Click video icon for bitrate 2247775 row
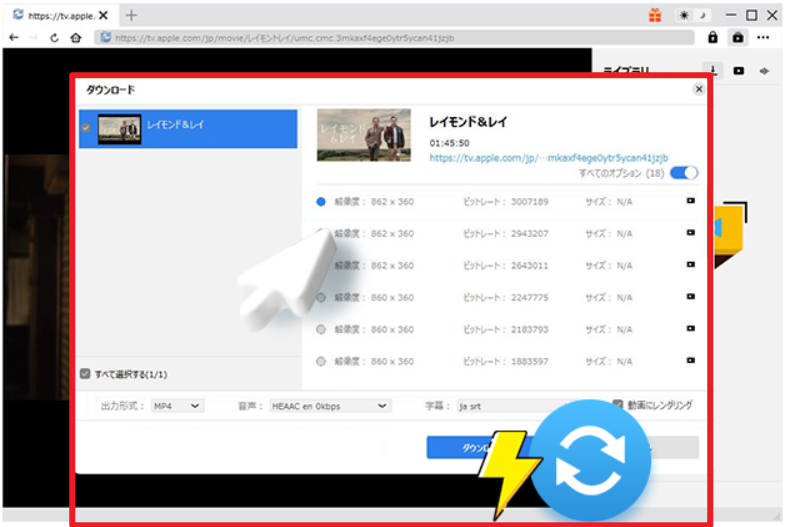This screenshot has width=785, height=527. point(690,296)
